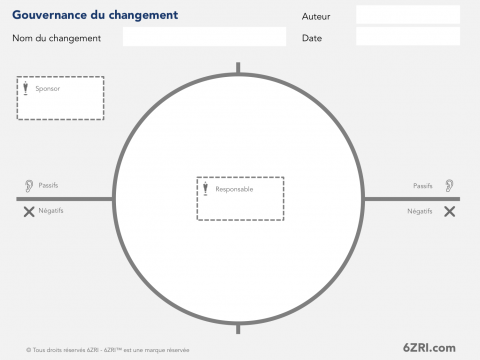Click the bottom tick mark of the circle
This screenshot has height=360, width=480.
point(238,329)
